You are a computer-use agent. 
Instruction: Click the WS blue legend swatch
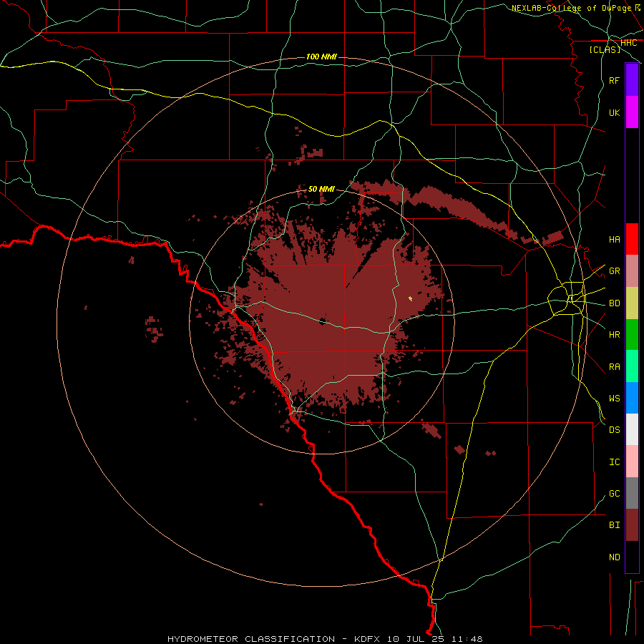(x=632, y=398)
